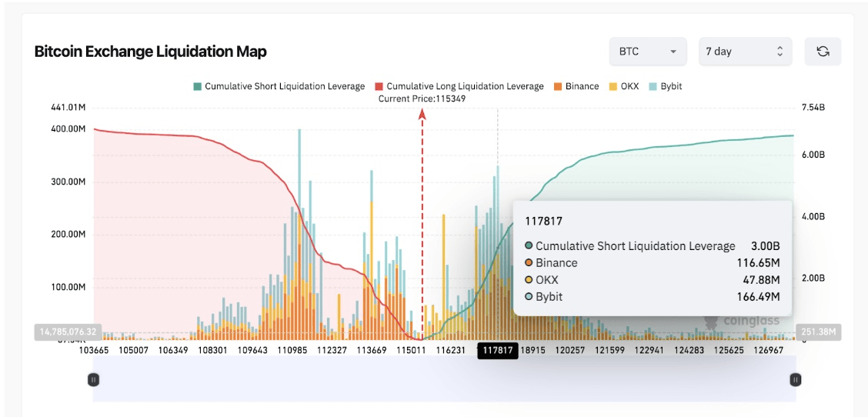Screen dimensions: 868x417
Task: Click the 14,785,076.32 left axis label
Action: click(x=68, y=332)
